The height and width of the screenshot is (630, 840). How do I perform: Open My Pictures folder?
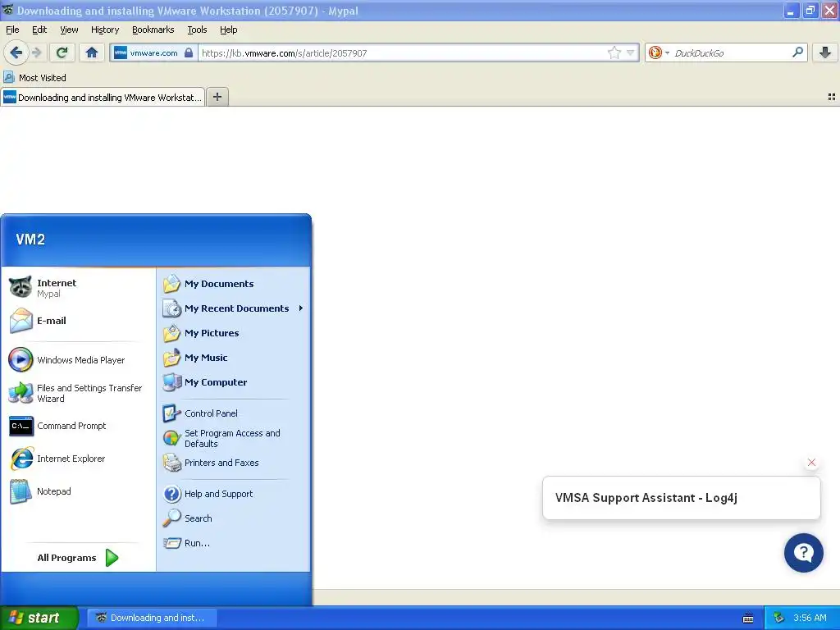[233, 333]
